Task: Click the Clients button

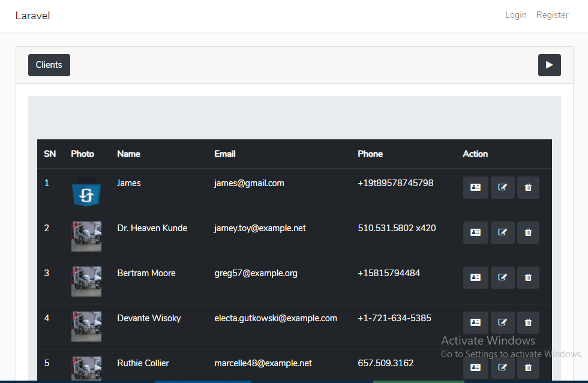Action: pyautogui.click(x=49, y=65)
